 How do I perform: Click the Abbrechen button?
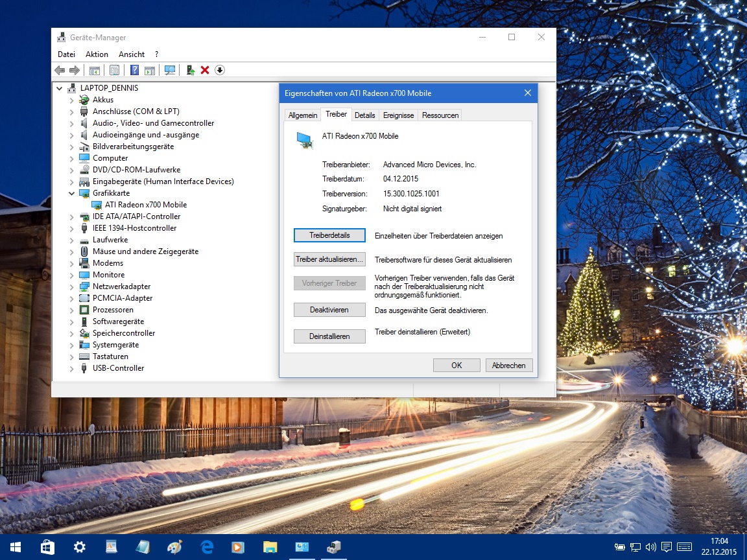tap(509, 366)
